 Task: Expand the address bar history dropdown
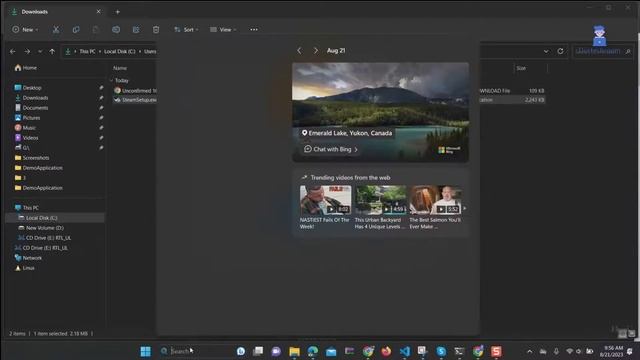(x=546, y=51)
